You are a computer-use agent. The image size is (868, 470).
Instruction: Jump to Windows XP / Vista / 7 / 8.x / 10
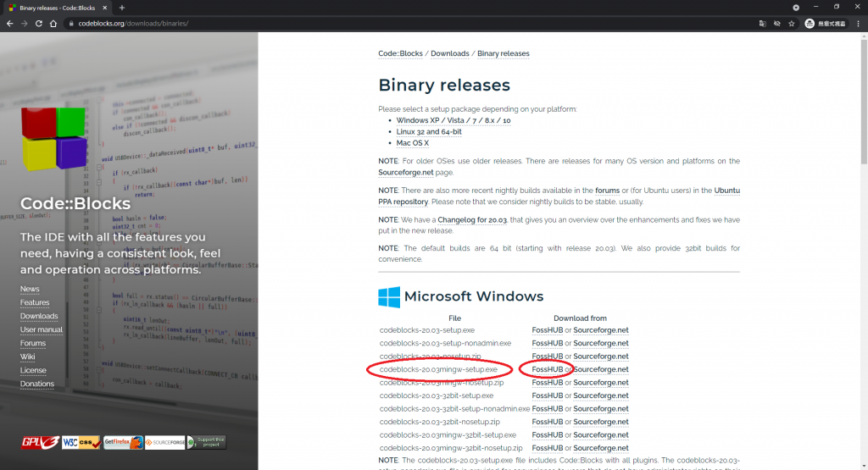click(x=453, y=120)
